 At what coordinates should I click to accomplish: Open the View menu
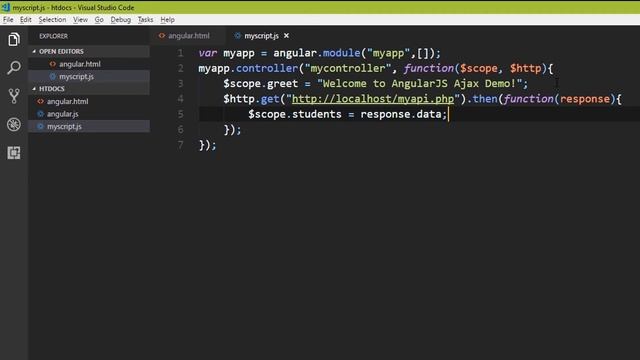point(80,20)
